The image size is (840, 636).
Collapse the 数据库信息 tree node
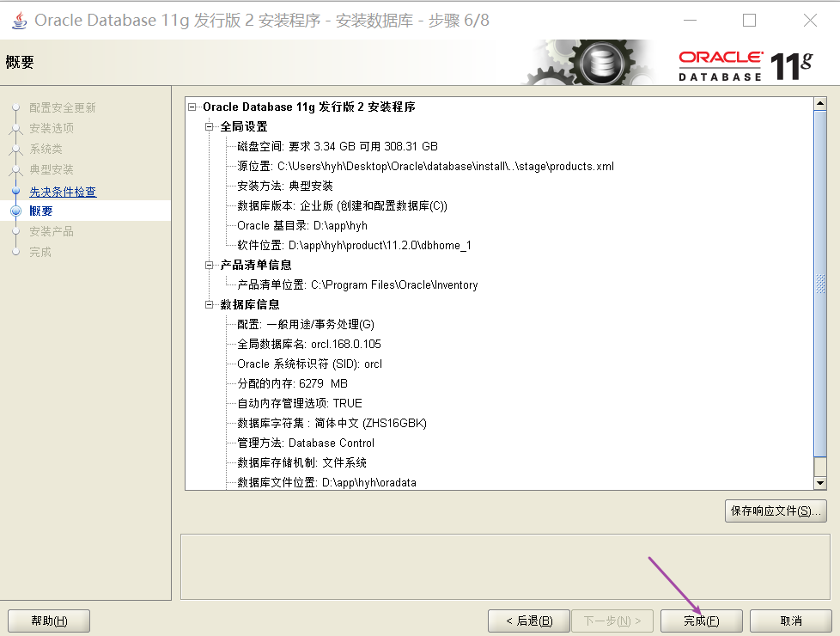[209, 304]
